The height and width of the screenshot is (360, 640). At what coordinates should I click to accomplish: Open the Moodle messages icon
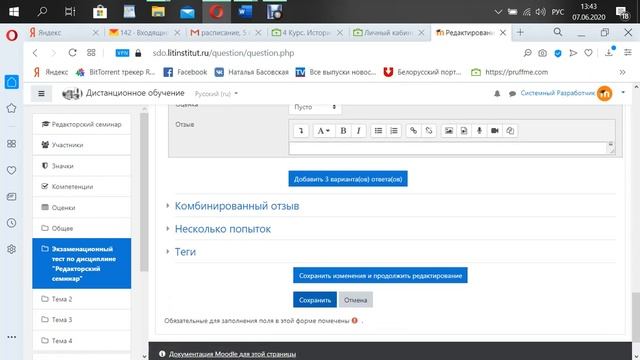pyautogui.click(x=512, y=93)
